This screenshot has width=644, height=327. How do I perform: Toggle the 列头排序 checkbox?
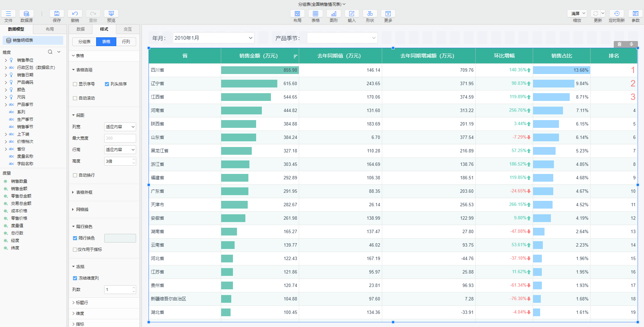pos(107,84)
